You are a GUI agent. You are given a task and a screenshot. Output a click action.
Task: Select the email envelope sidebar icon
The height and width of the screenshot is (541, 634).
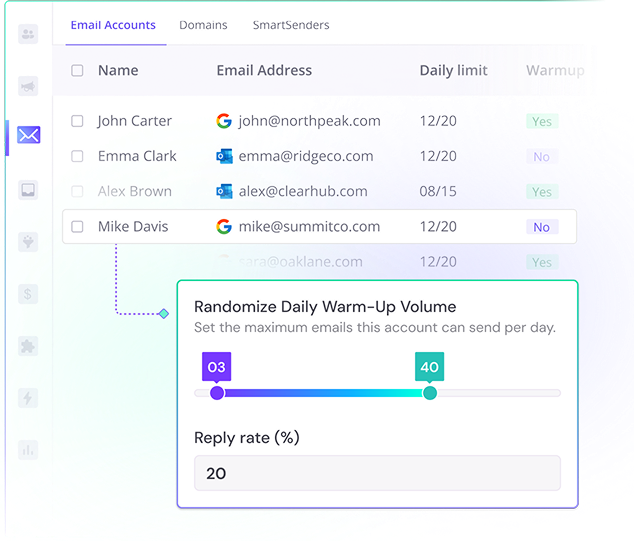[x=28, y=135]
